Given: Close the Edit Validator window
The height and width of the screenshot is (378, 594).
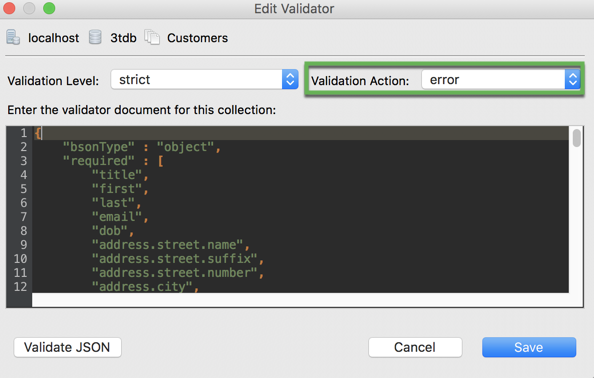Looking at the screenshot, I should point(9,8).
